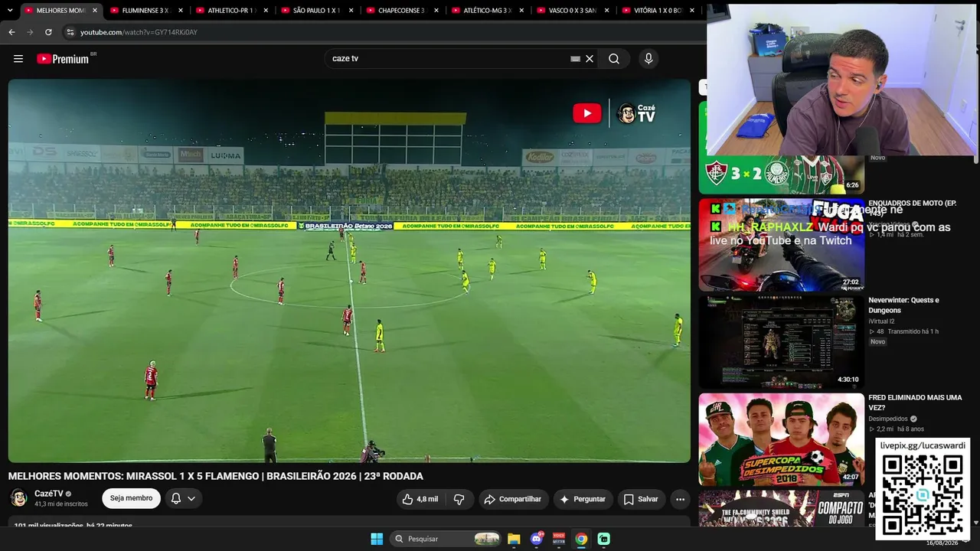Click the Compartilhar share button

[514, 499]
